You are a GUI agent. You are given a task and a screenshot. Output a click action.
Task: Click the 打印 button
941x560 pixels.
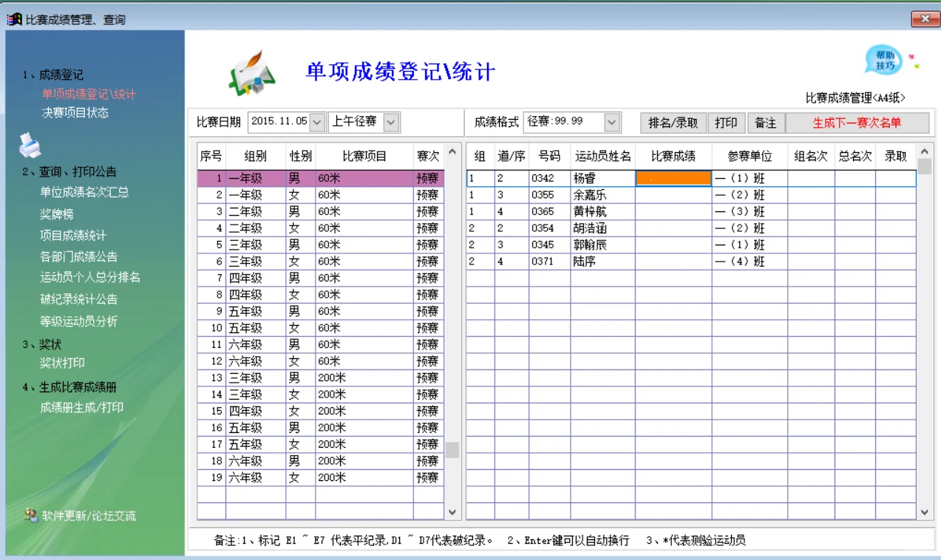click(x=727, y=123)
